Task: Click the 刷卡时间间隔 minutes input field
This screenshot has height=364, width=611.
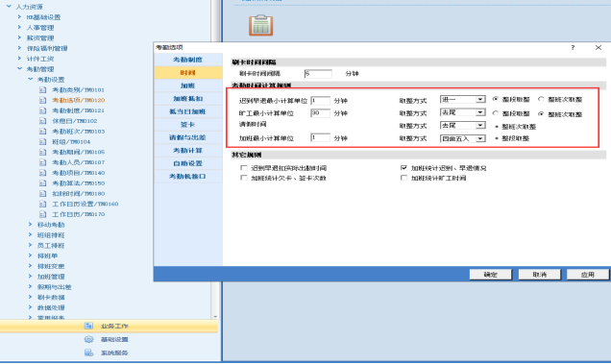Action: tap(318, 74)
